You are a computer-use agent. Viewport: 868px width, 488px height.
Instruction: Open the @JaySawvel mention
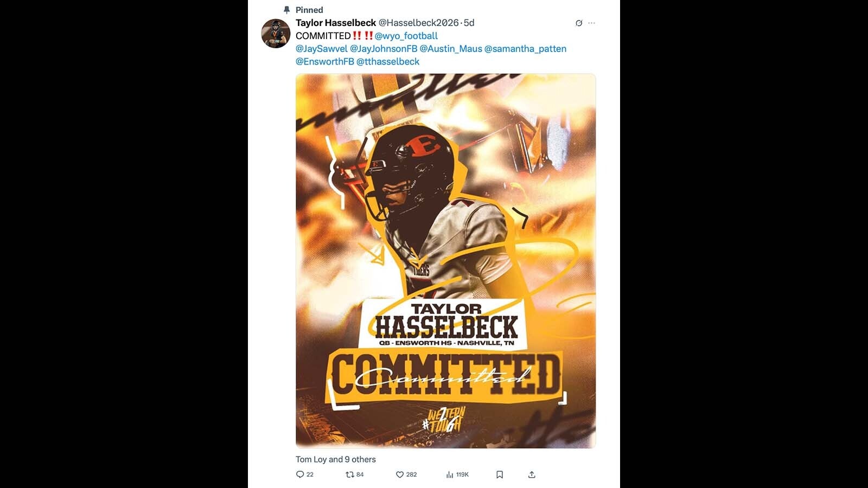[322, 49]
